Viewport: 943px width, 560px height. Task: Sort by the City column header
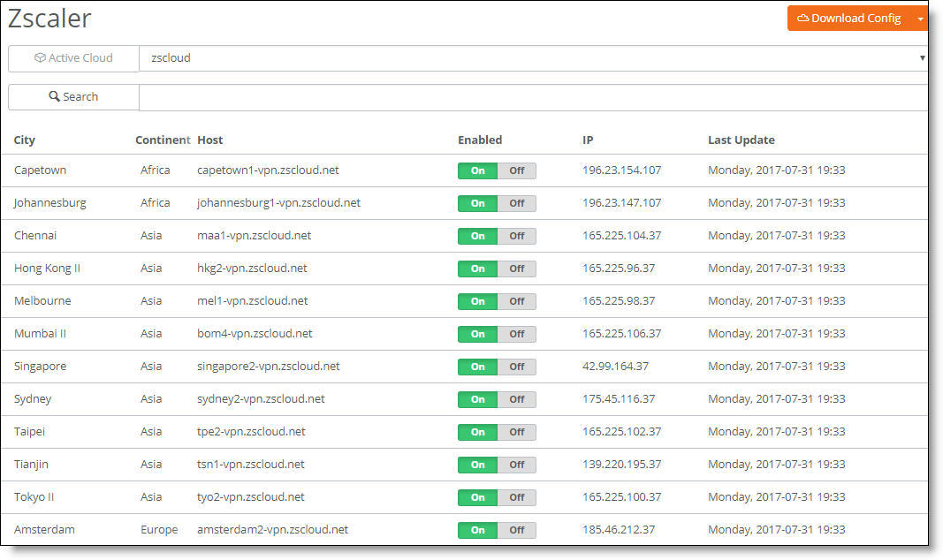[x=25, y=140]
